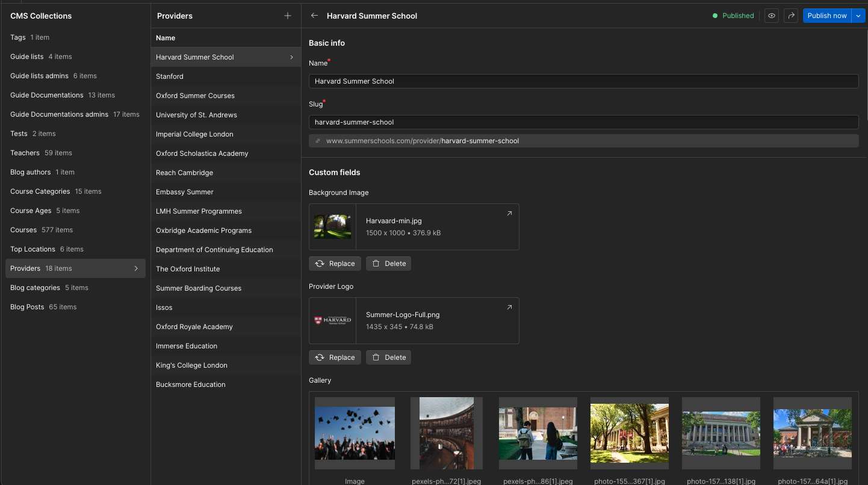Click the back arrow beside Harvard Summer School
The image size is (868, 485).
[314, 16]
